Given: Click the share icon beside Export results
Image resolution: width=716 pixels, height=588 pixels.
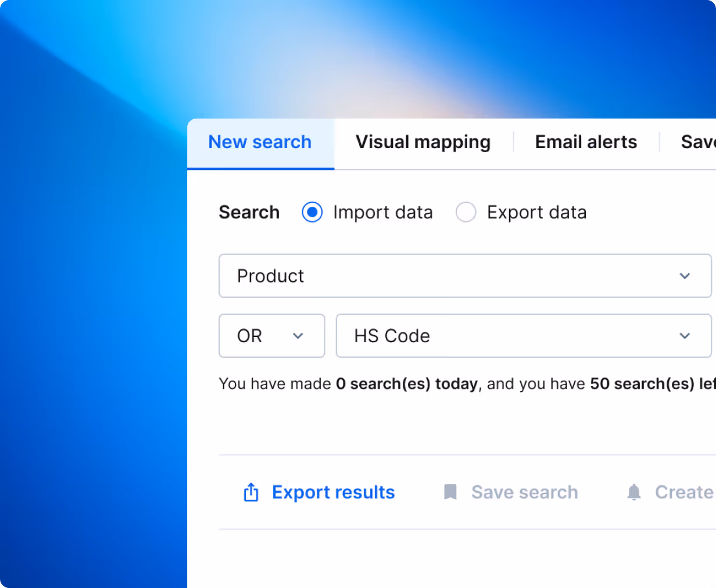Looking at the screenshot, I should tap(250, 492).
